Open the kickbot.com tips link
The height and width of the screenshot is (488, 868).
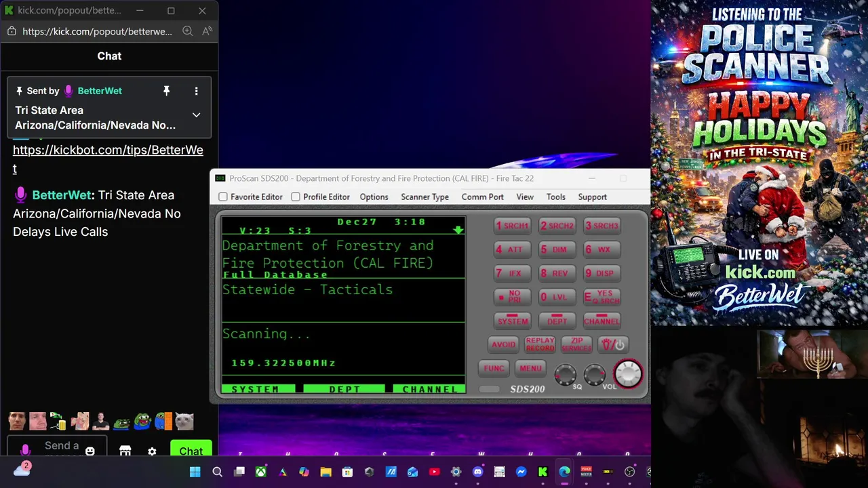point(108,159)
